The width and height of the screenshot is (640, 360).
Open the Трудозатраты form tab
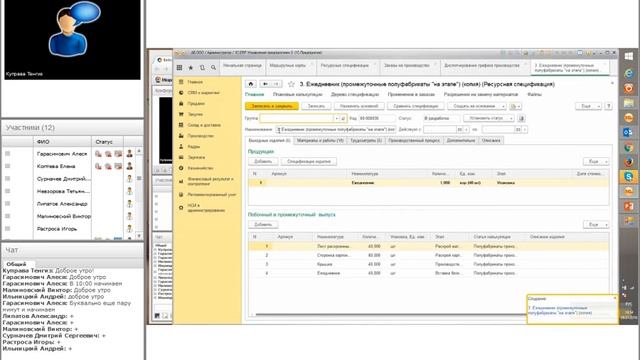point(366,140)
